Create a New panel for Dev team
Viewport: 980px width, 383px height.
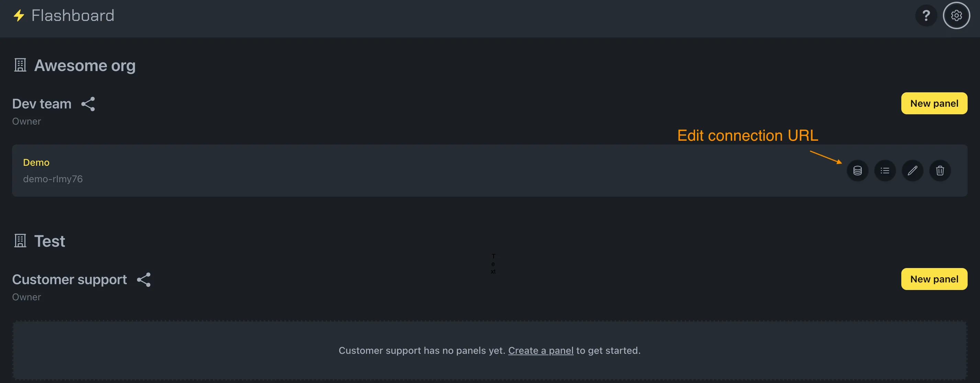934,103
